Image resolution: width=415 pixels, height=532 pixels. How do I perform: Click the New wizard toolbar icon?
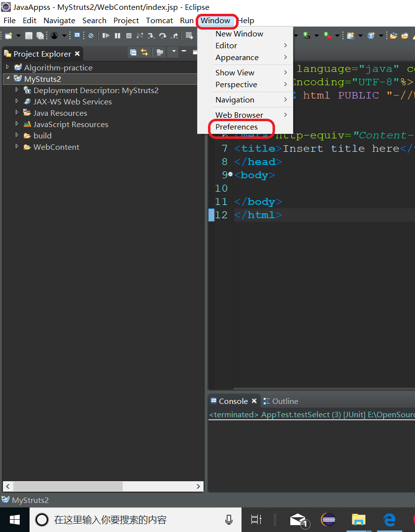coord(8,35)
